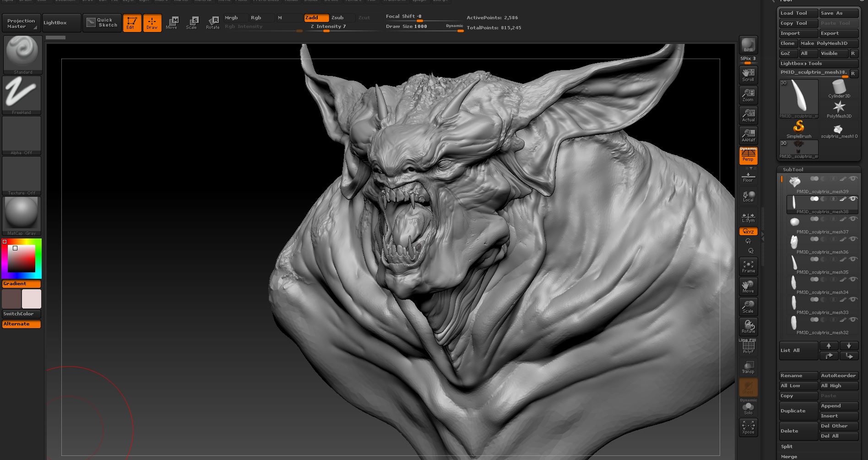Enable Mrgb painting mode
This screenshot has height=460, width=868.
[236, 17]
